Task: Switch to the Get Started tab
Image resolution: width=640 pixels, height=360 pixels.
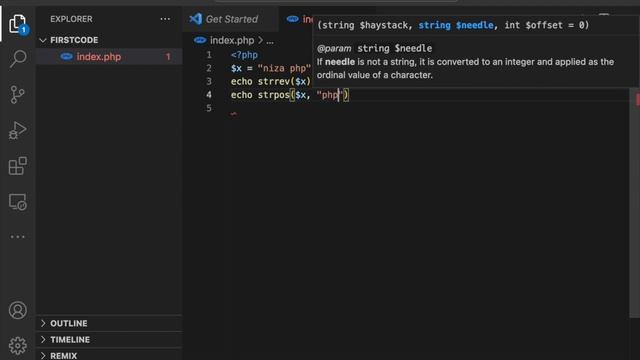Action: [x=231, y=19]
